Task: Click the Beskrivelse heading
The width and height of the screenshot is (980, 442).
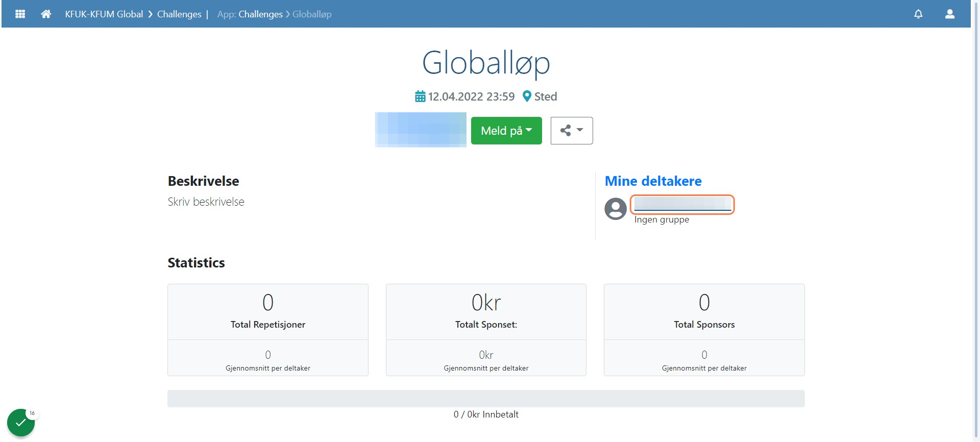Action: (x=204, y=181)
